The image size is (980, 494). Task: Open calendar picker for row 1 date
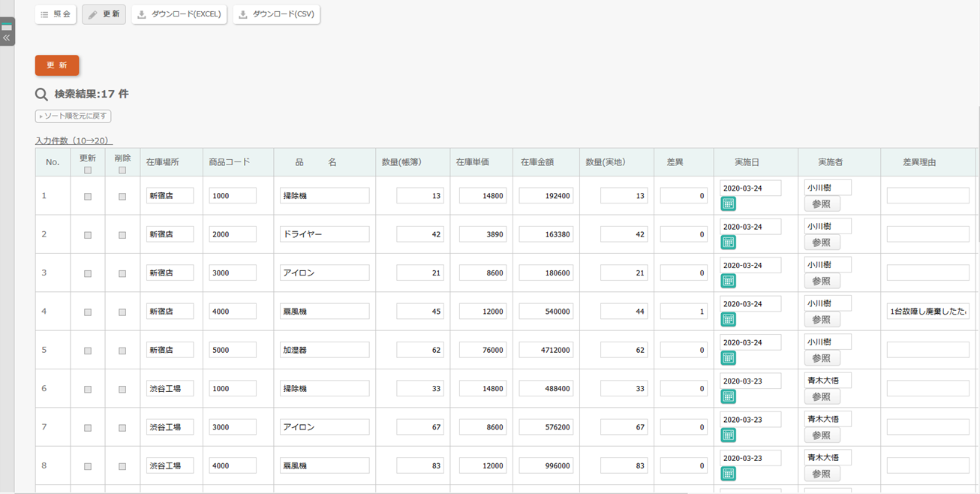pyautogui.click(x=728, y=204)
